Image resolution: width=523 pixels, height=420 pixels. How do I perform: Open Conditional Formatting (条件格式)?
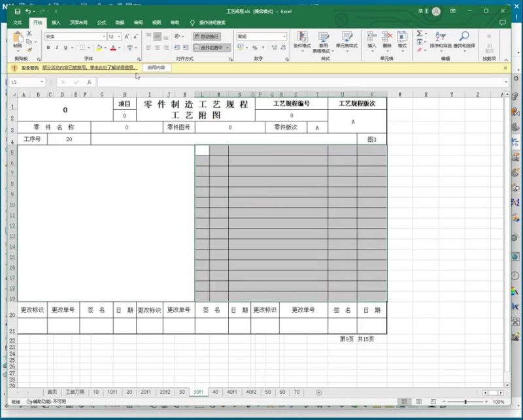coord(302,39)
